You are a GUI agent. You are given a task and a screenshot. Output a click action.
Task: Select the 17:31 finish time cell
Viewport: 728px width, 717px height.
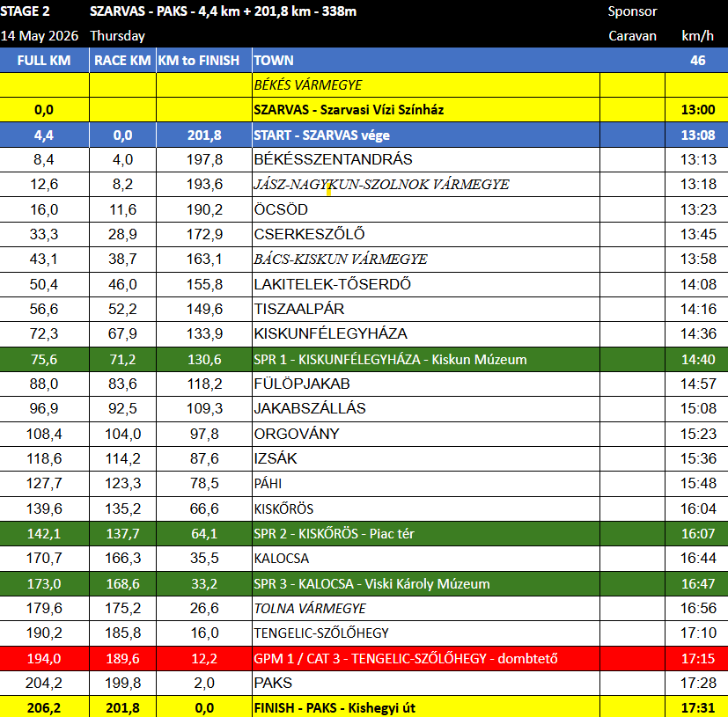coord(697,707)
